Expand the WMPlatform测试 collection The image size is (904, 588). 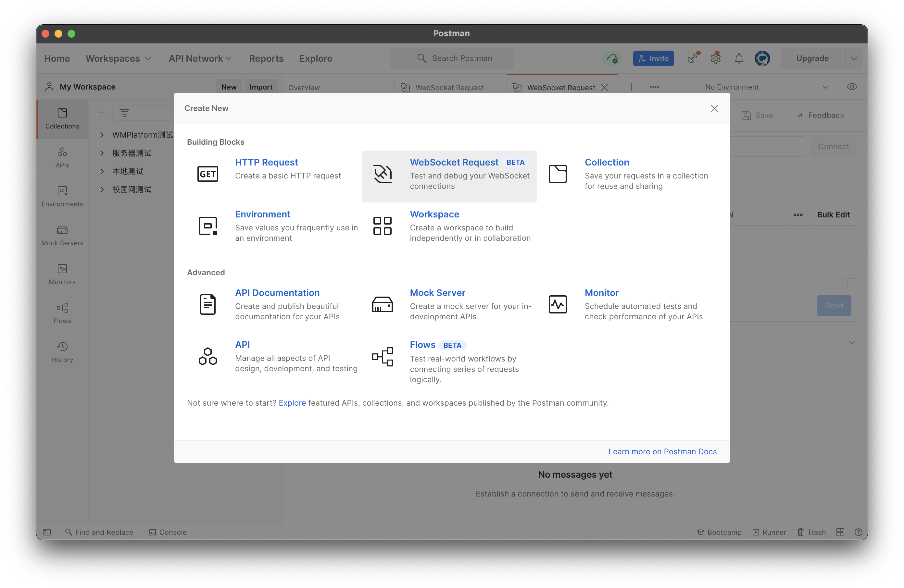(102, 135)
